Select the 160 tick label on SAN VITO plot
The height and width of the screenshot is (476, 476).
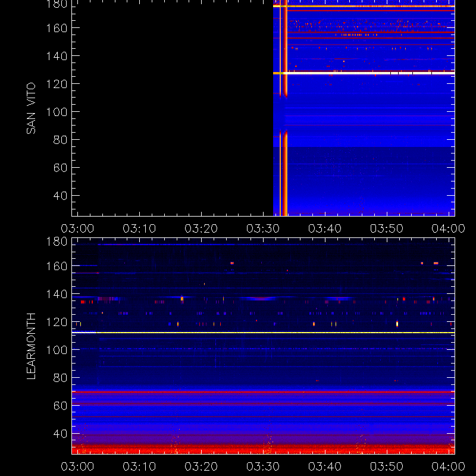[x=57, y=28]
